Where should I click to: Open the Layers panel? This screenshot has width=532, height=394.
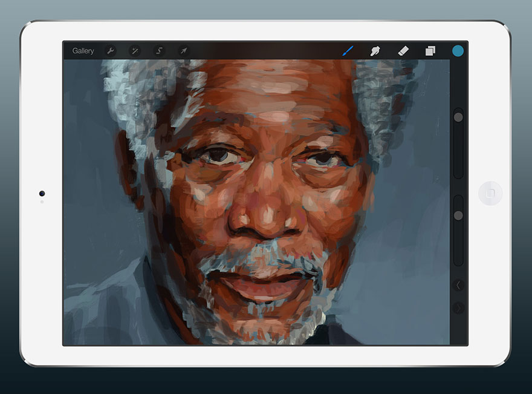[x=430, y=51]
